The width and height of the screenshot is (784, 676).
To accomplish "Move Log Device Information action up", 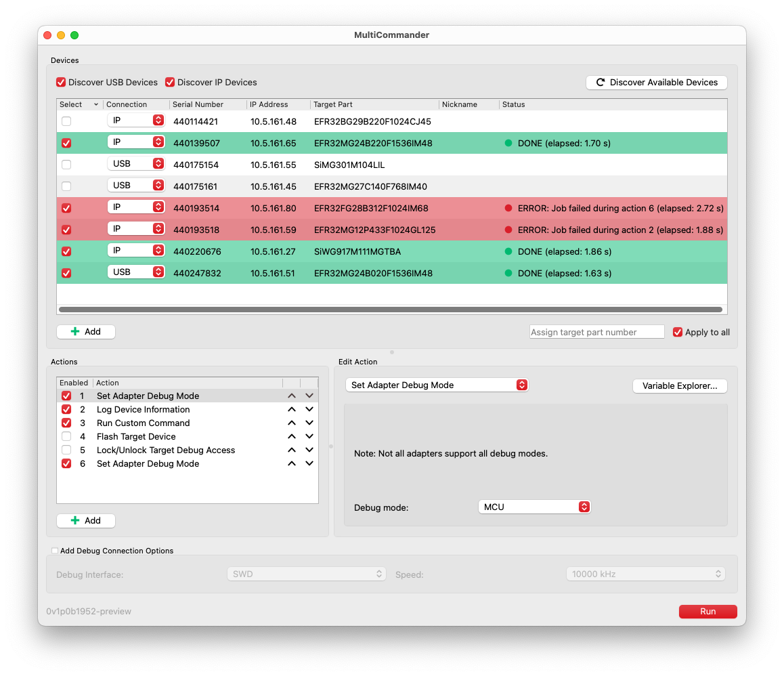I will tap(292, 410).
